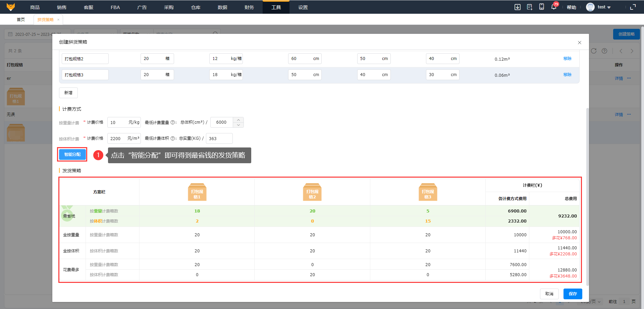Open the test user dropdown

coord(604,7)
